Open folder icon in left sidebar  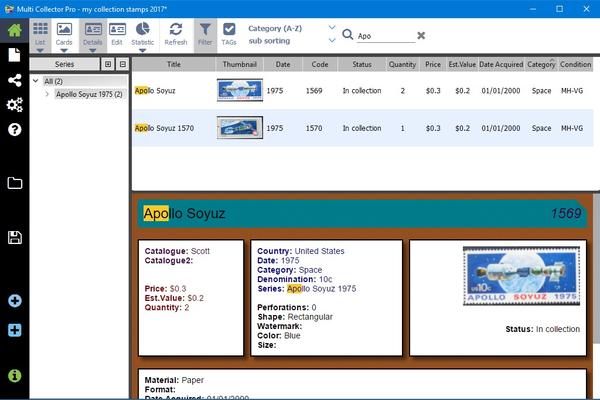(15, 183)
